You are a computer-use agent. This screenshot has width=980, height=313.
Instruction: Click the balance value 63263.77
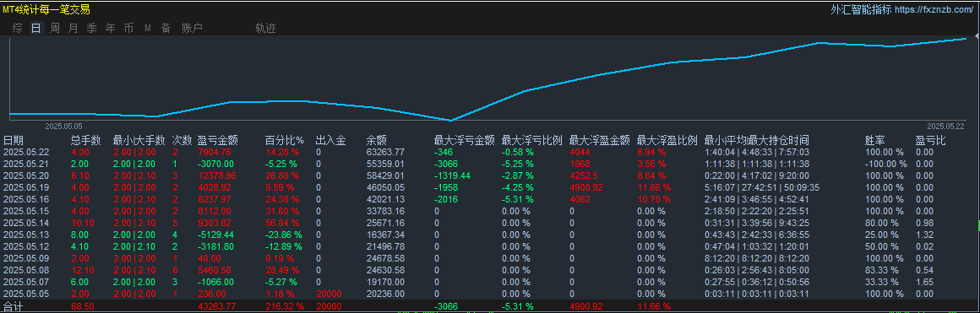coord(385,152)
